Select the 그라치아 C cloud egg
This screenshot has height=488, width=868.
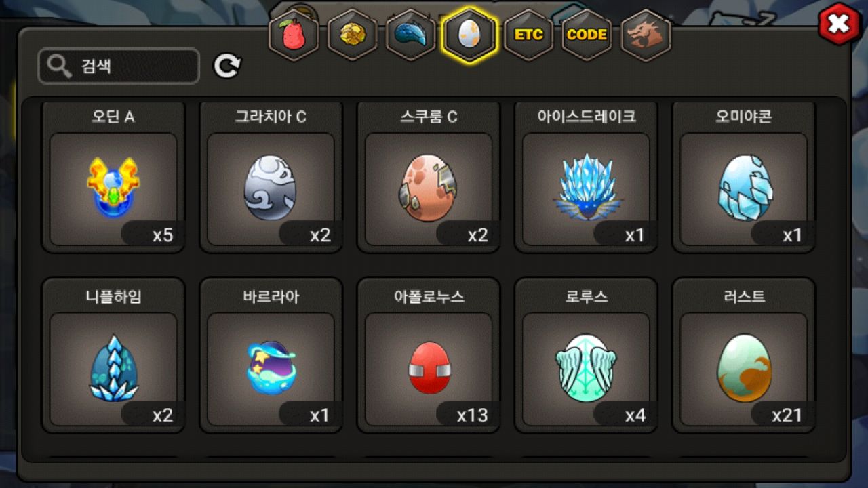click(x=271, y=178)
